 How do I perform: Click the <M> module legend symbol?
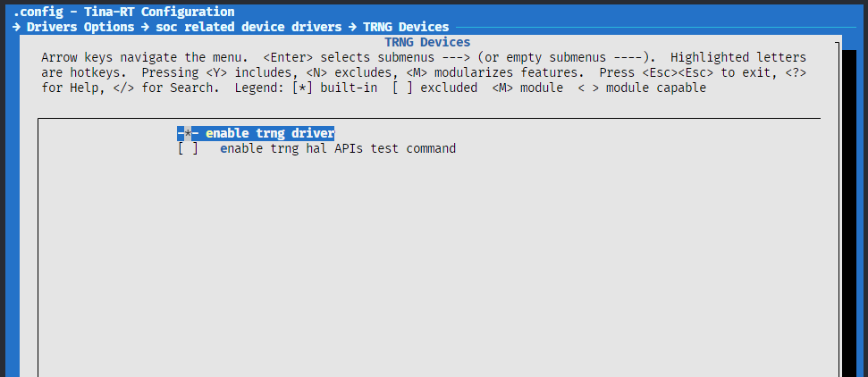[502, 88]
